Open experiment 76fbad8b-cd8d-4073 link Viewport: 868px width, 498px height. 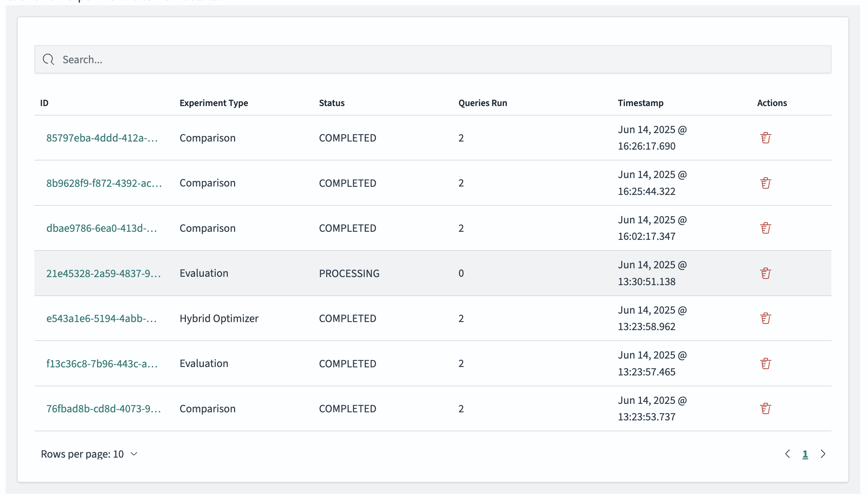click(103, 409)
